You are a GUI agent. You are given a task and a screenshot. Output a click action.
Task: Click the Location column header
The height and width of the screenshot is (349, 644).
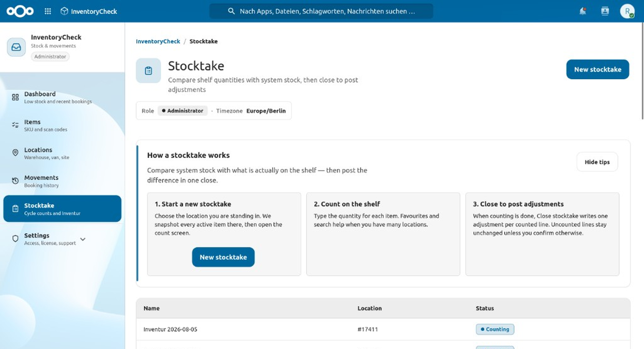(369, 308)
